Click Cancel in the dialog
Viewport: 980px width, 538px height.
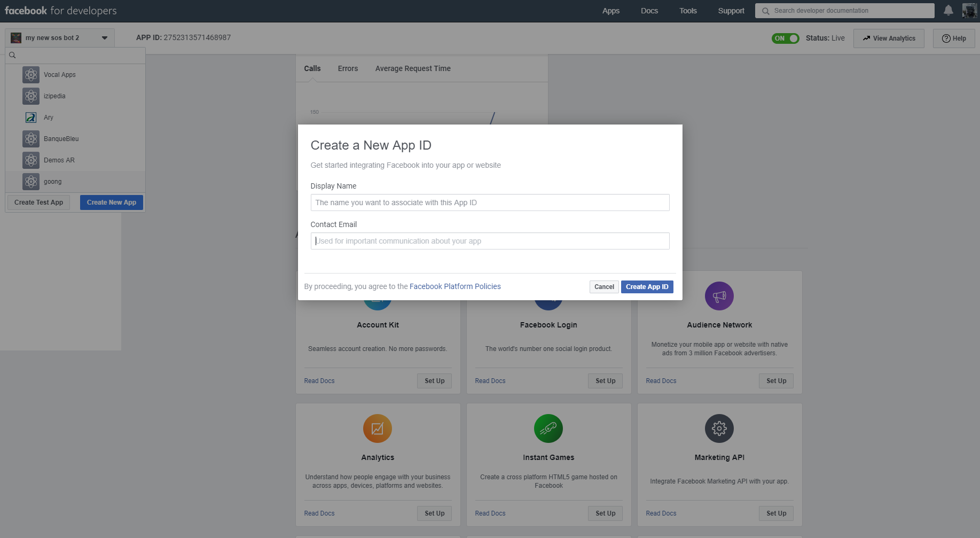604,287
